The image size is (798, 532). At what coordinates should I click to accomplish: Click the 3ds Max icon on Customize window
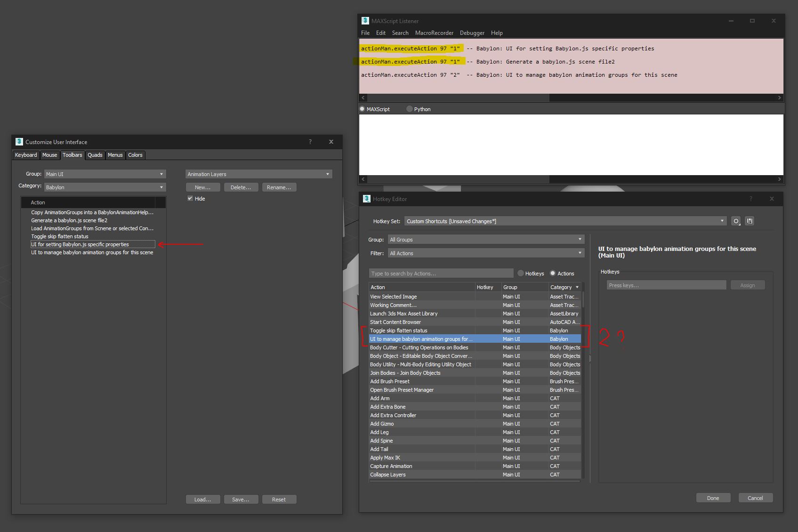pos(19,142)
